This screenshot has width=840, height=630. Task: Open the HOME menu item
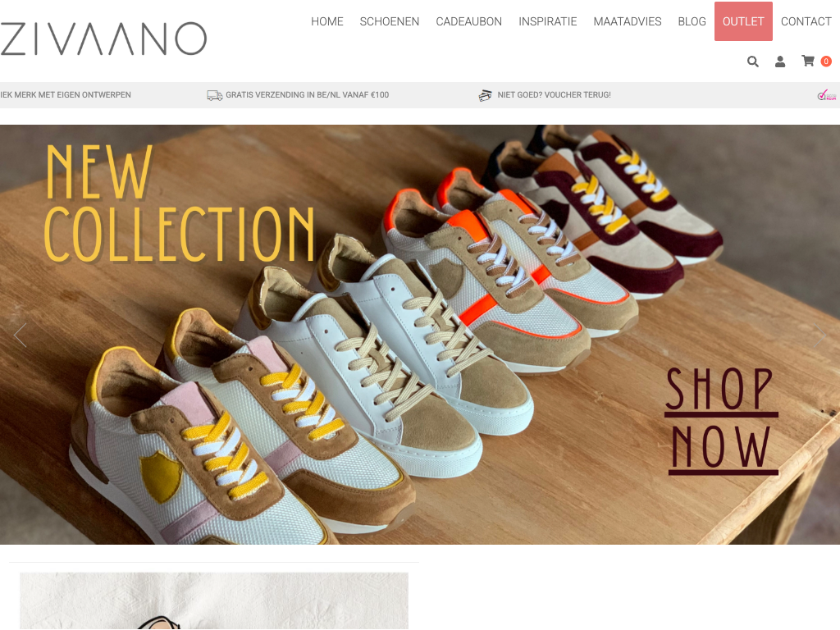(326, 21)
